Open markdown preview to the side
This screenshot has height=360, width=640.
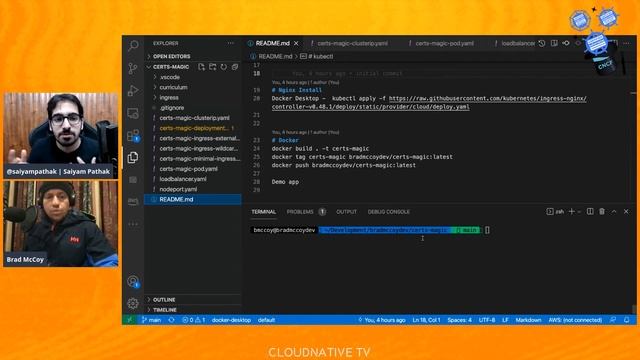[554, 43]
